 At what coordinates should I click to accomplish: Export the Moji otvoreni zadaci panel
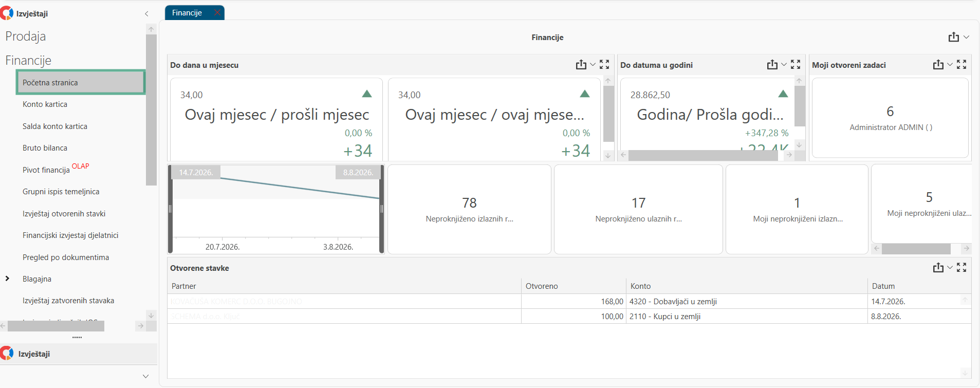tap(938, 65)
